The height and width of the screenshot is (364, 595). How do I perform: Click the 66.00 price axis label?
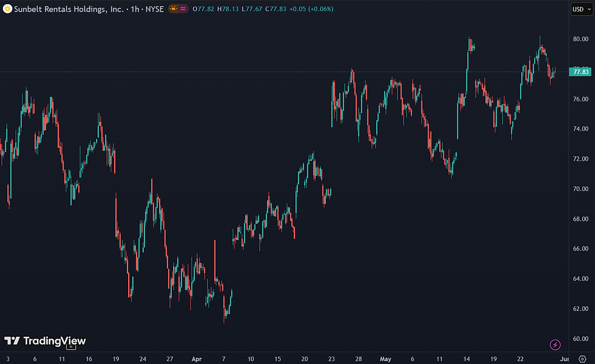click(580, 249)
